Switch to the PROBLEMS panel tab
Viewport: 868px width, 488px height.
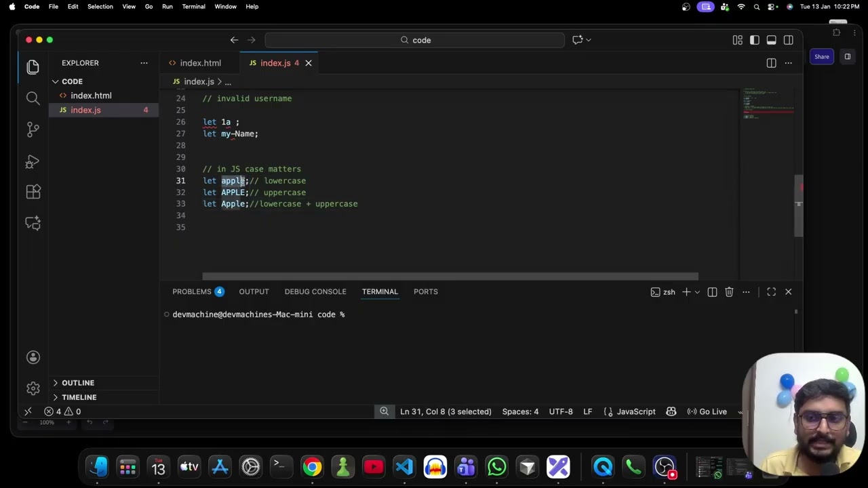coord(192,291)
